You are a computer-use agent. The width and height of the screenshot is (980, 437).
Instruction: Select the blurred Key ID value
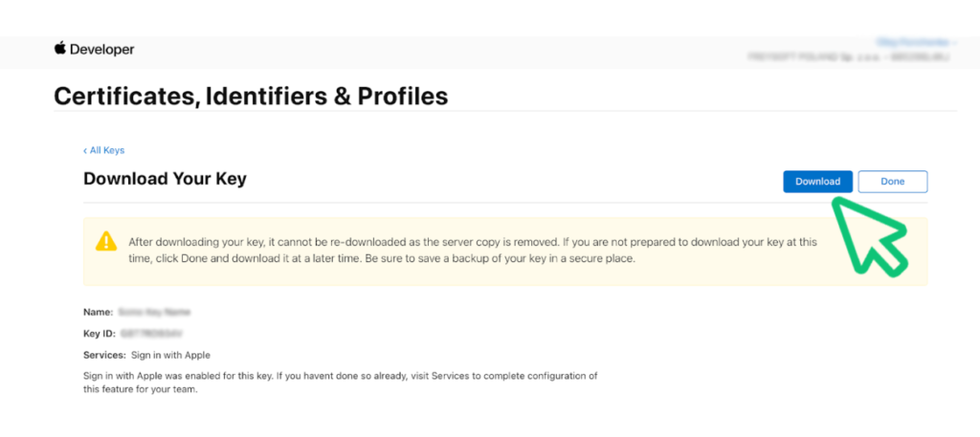(x=150, y=334)
